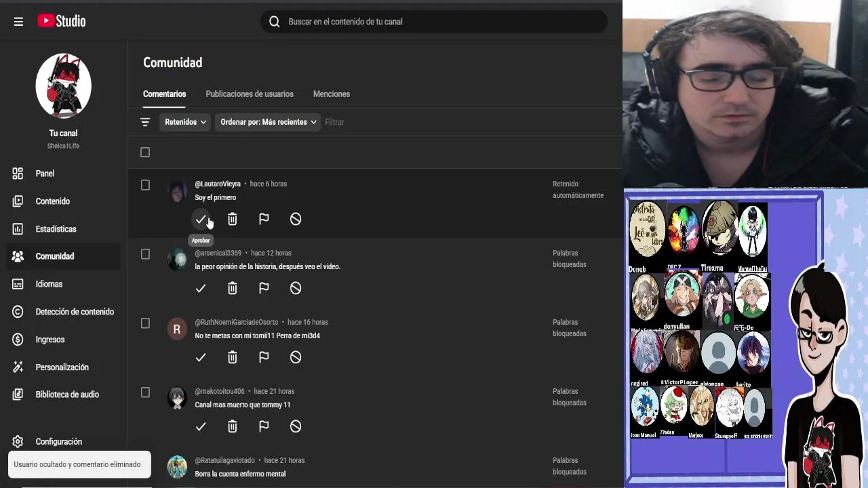Flag the RuthNoemiGarciadeOsorto comment
Image resolution: width=868 pixels, height=488 pixels.
point(264,357)
